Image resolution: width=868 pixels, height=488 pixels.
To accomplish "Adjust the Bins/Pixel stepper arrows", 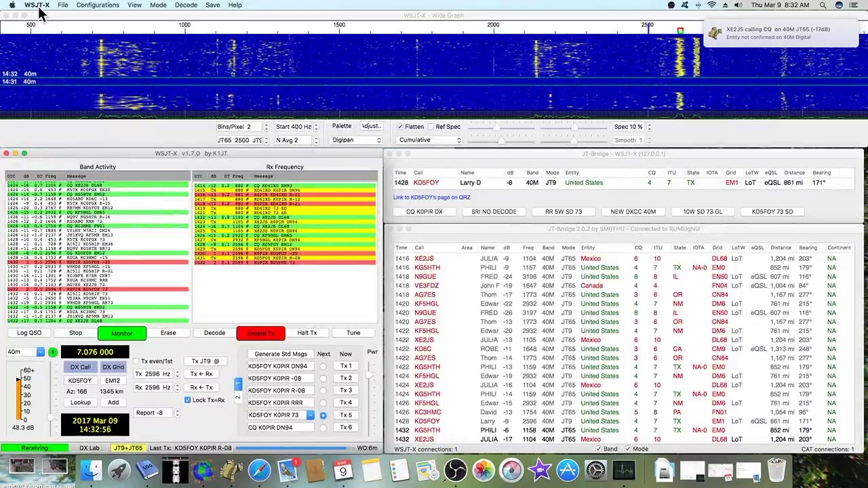I will [266, 127].
